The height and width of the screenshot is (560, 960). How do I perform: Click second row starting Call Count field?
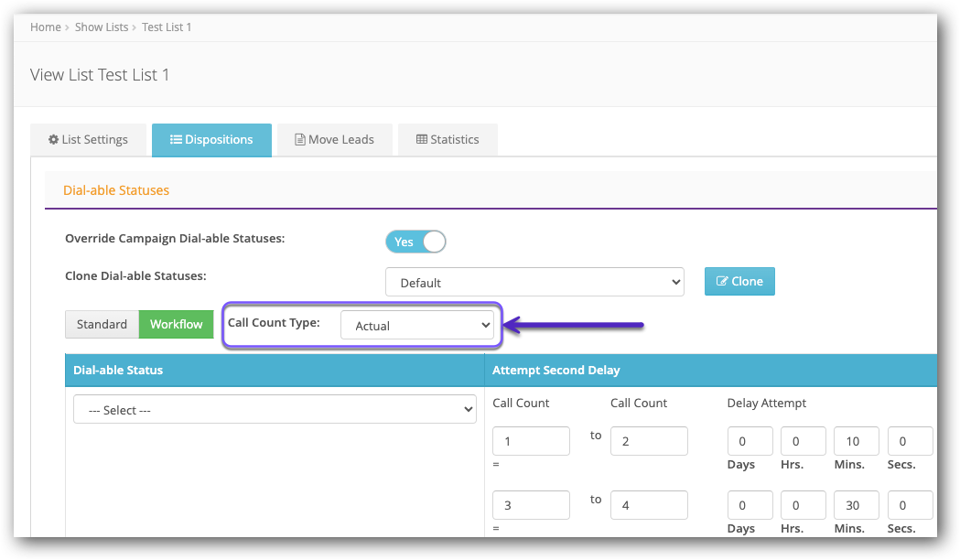(531, 505)
